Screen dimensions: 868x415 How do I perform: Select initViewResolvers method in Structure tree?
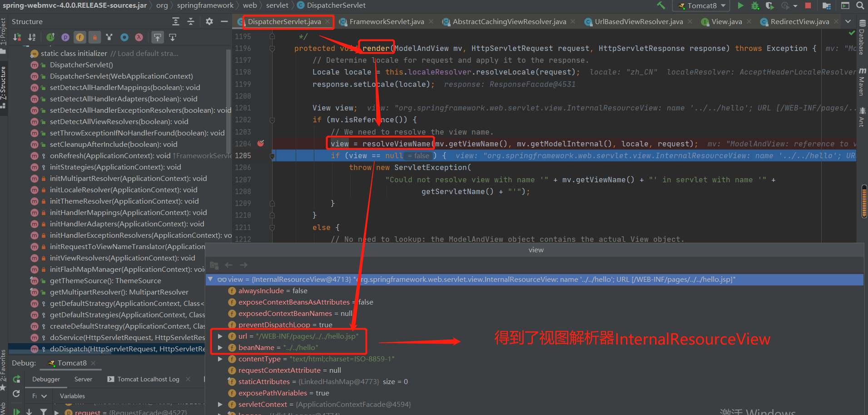click(122, 258)
